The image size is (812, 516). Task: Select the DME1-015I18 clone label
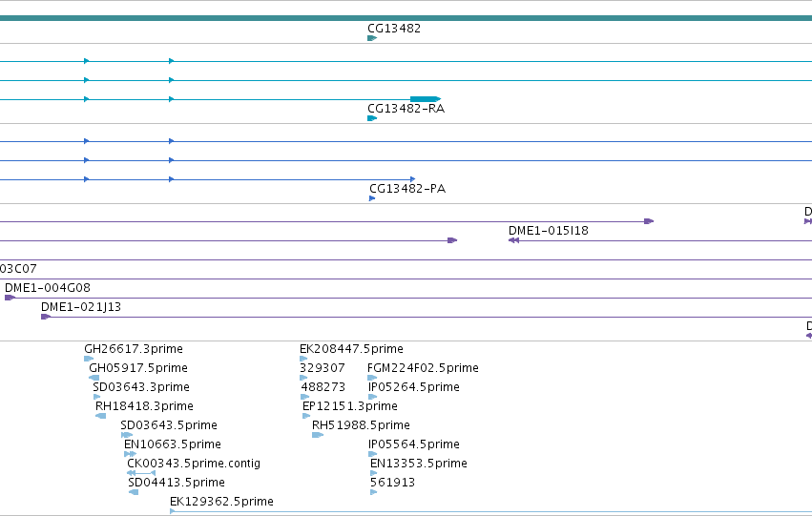click(549, 231)
